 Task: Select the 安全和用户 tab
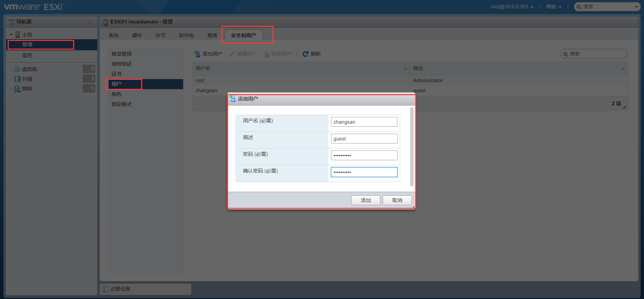244,35
